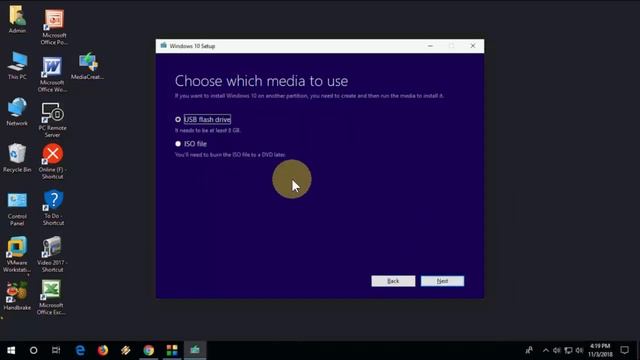Select the Microsoft Office Word shortcut
The image size is (640, 360).
(52, 74)
